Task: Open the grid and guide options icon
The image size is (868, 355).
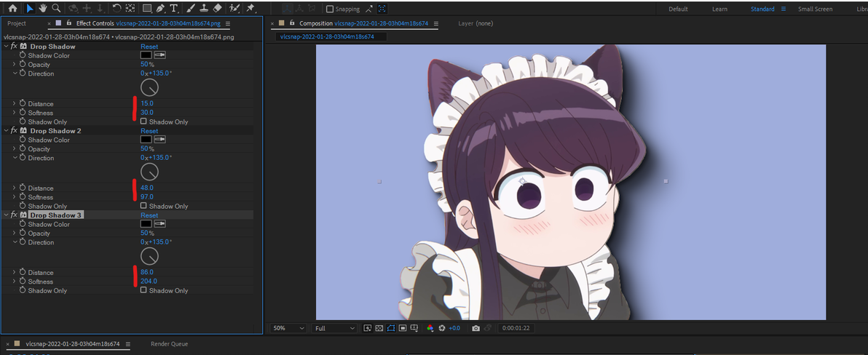Action: point(414,329)
